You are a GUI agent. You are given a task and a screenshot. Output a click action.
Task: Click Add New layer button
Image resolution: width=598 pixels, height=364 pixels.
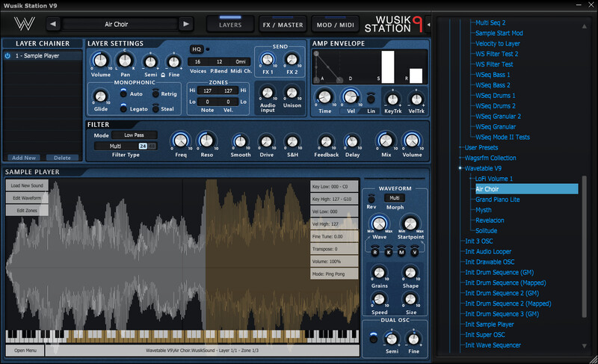pos(24,158)
